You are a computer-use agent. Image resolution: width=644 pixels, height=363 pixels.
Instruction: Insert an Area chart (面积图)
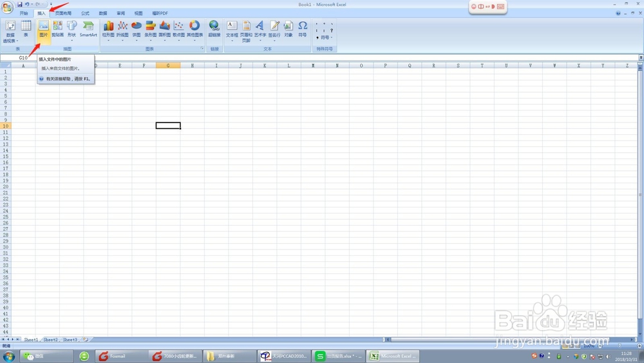click(x=165, y=31)
